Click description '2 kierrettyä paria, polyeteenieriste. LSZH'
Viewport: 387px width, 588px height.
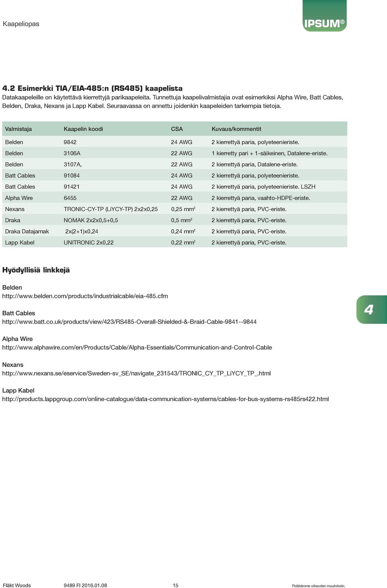click(264, 187)
